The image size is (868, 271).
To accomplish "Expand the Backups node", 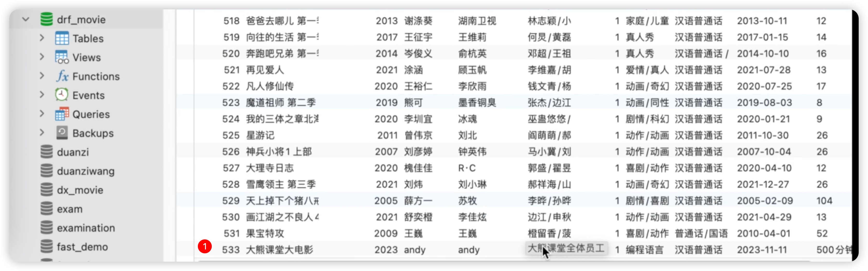I will 42,133.
